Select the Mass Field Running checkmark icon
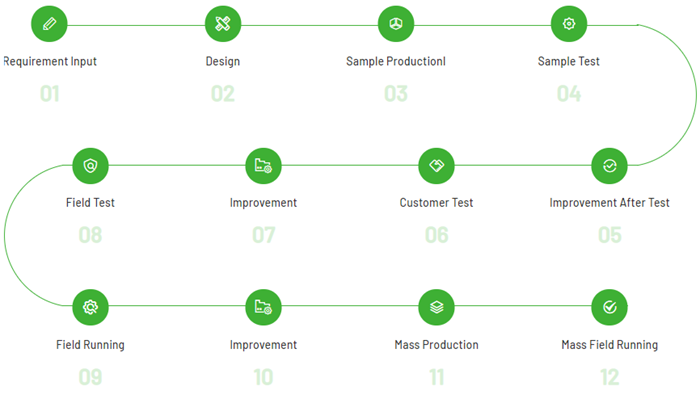 (609, 307)
